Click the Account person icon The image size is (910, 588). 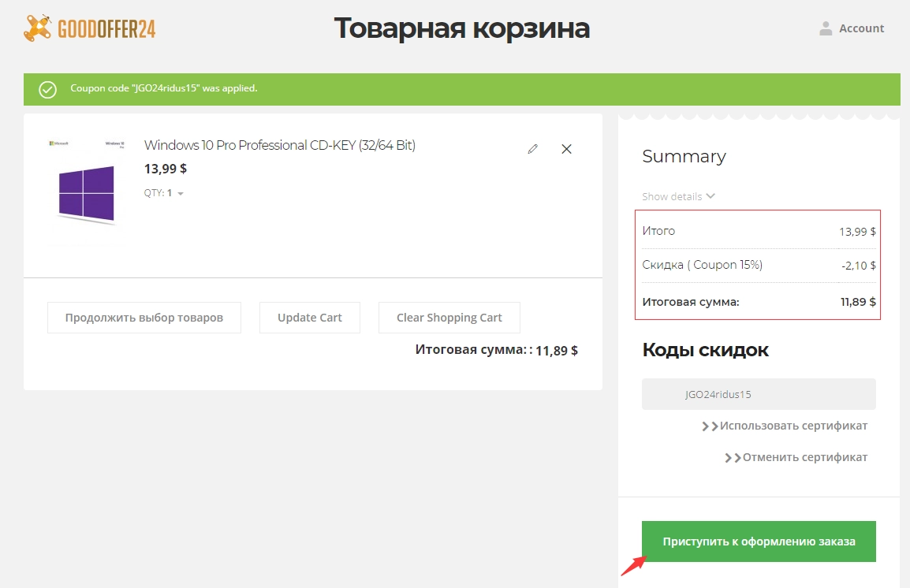coord(826,28)
